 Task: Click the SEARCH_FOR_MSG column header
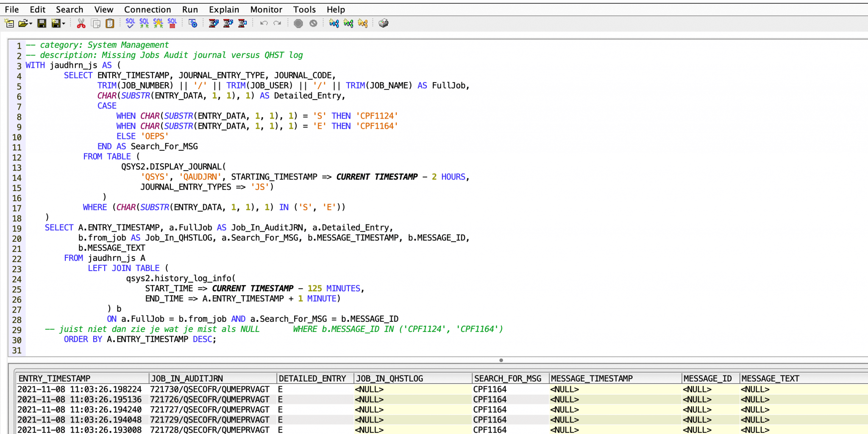click(507, 379)
